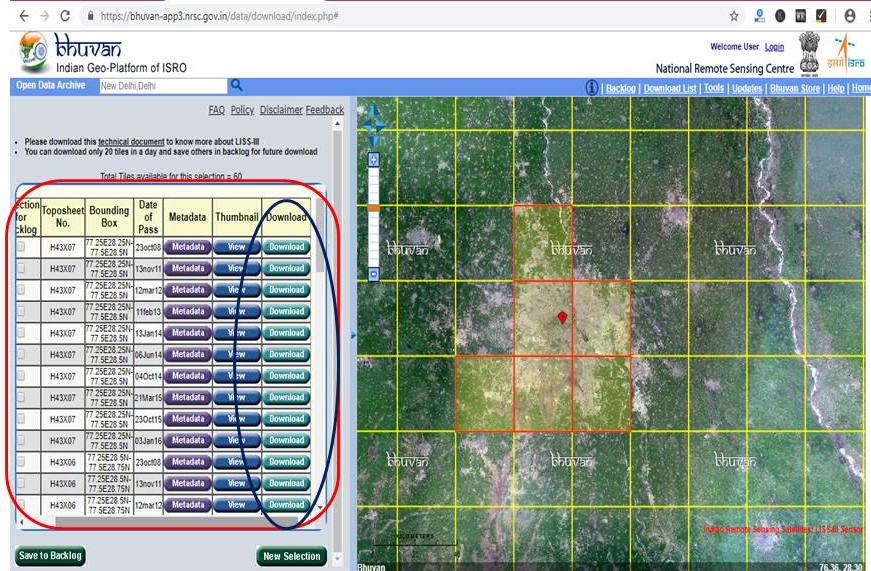Click the ISRO logo at top right

pyautogui.click(x=847, y=54)
